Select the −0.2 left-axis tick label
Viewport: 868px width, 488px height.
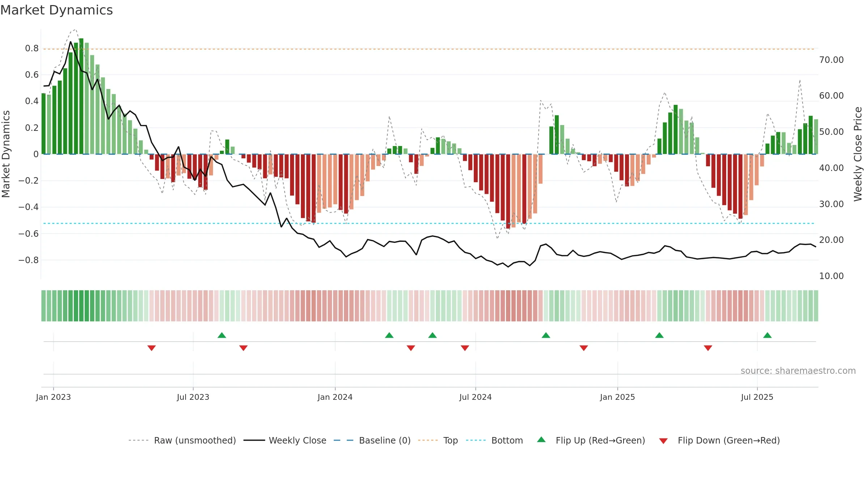pos(29,180)
